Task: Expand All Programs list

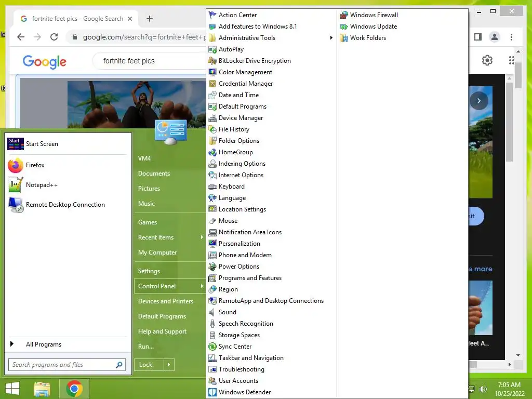Action: click(68, 344)
